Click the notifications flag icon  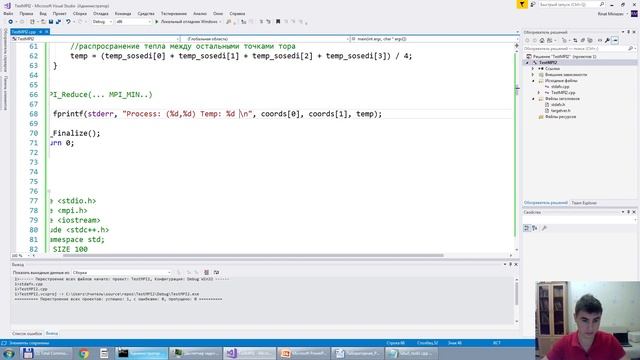(x=522, y=4)
